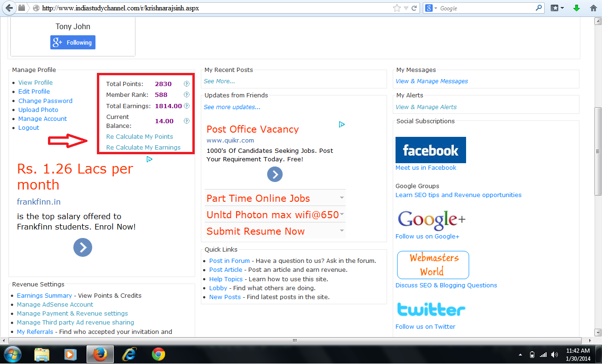Open Lobby quick link
Viewport: 602px width, 364px height.
[218, 288]
